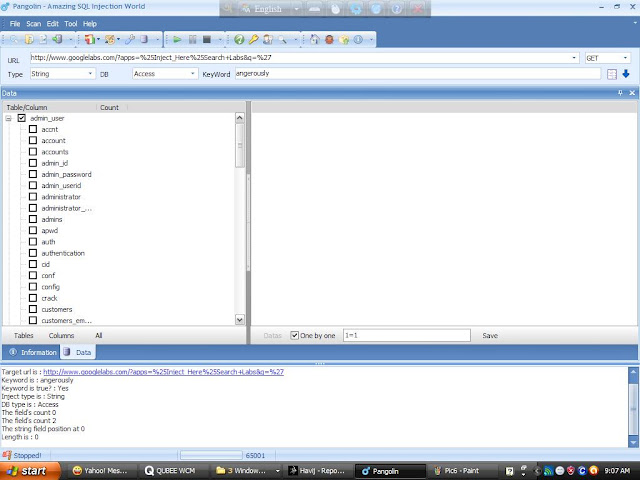
Task: Check the authentication column checkbox
Action: (x=33, y=253)
